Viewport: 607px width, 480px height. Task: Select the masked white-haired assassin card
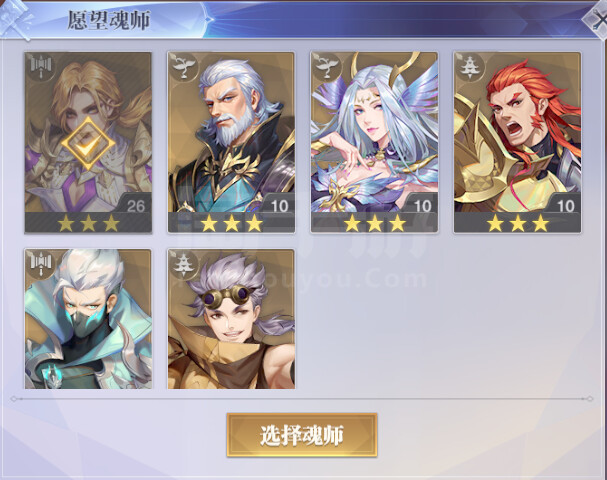[88, 319]
